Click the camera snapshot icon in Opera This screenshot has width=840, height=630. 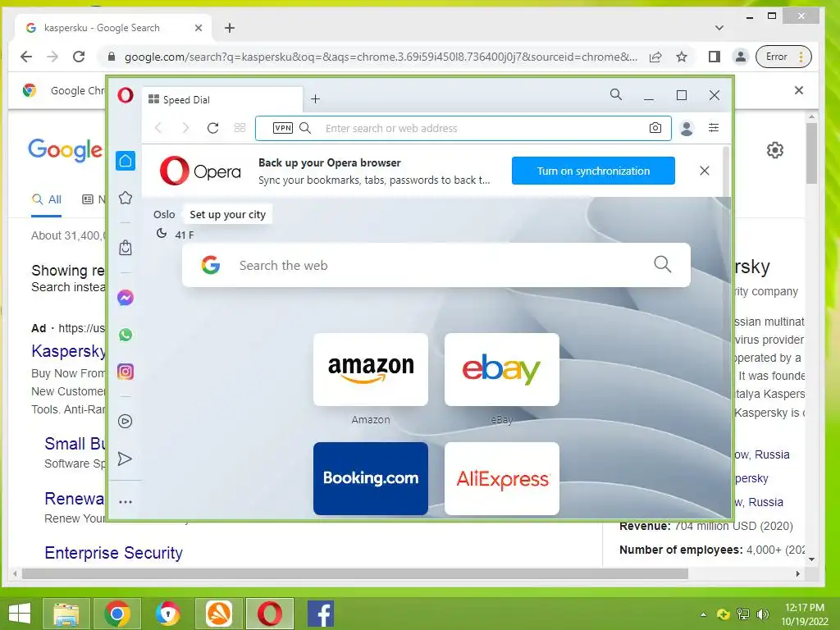(655, 128)
